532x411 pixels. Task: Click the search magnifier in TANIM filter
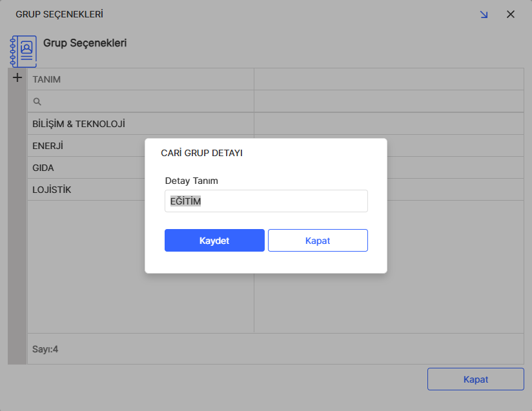point(37,101)
